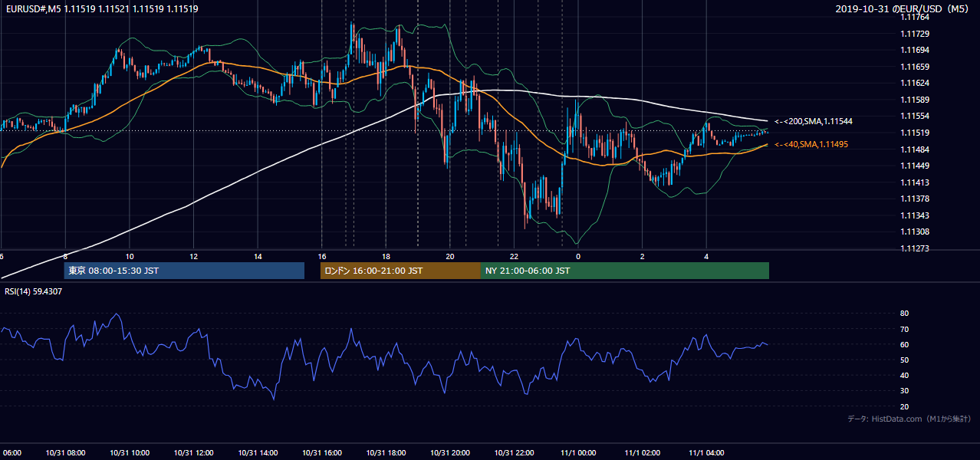
Task: Click price axis value 1.11449
Action: tap(914, 166)
